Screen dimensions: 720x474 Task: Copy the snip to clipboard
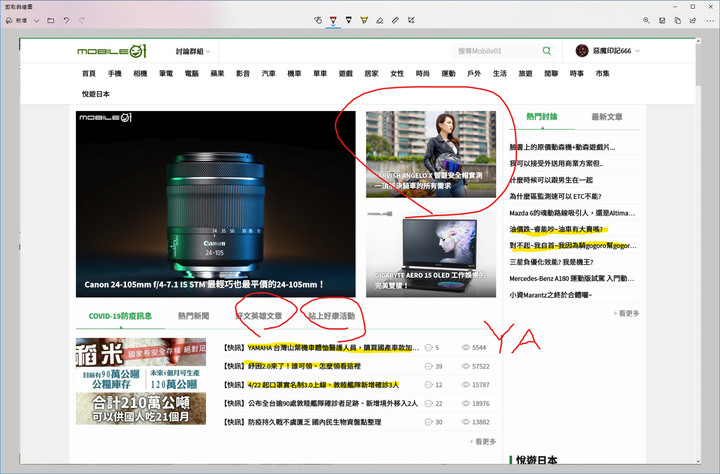(x=678, y=20)
